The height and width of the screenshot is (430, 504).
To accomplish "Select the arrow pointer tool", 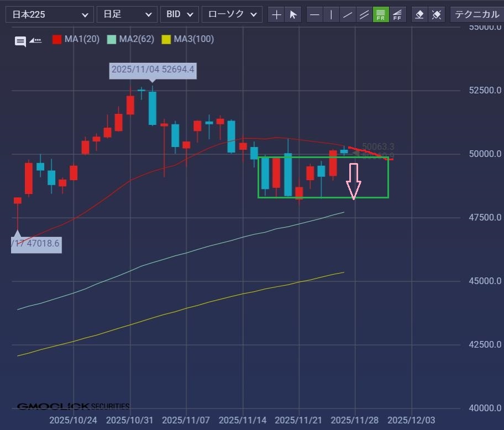I will [x=293, y=14].
